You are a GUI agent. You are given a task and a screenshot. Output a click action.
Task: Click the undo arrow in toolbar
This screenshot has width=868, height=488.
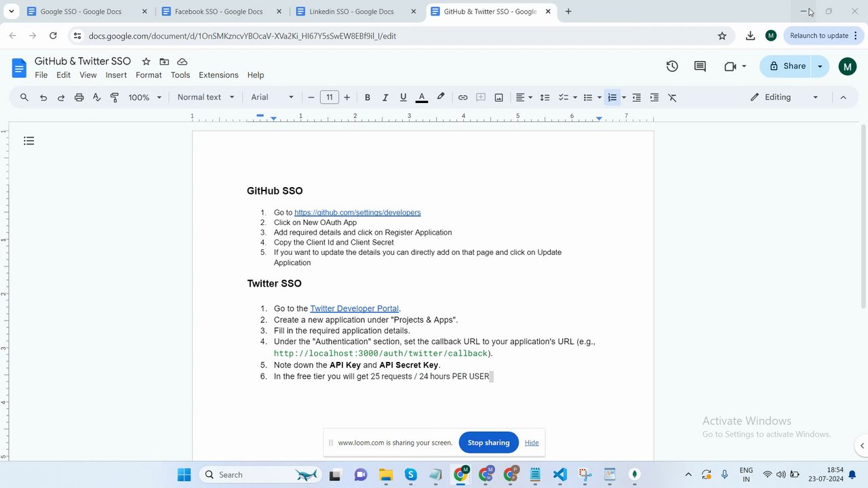tap(43, 98)
